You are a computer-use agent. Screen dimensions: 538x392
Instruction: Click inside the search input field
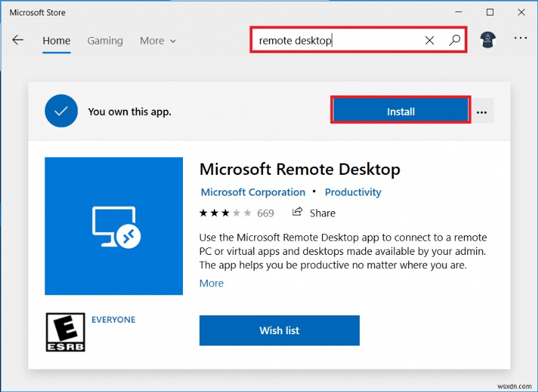[330, 40]
